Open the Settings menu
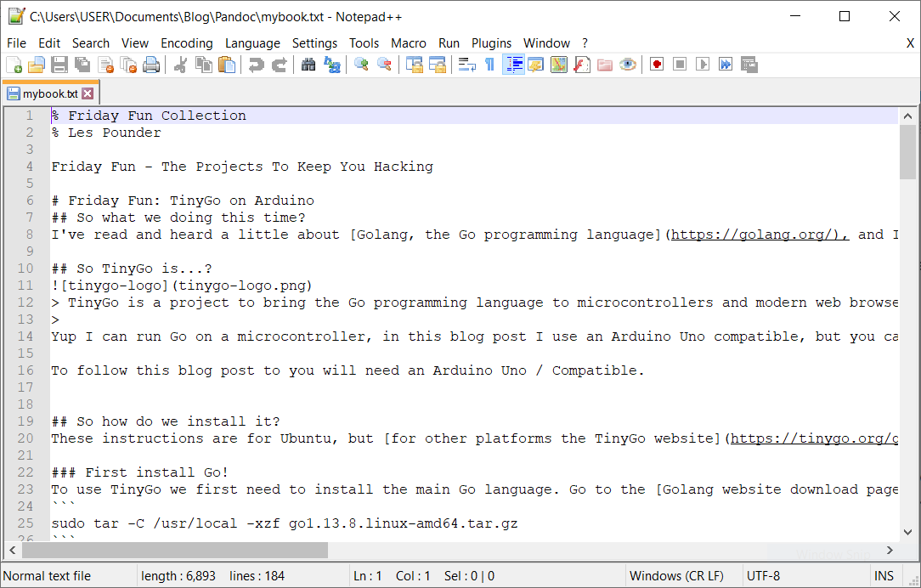The height and width of the screenshot is (588, 921). pyautogui.click(x=315, y=42)
